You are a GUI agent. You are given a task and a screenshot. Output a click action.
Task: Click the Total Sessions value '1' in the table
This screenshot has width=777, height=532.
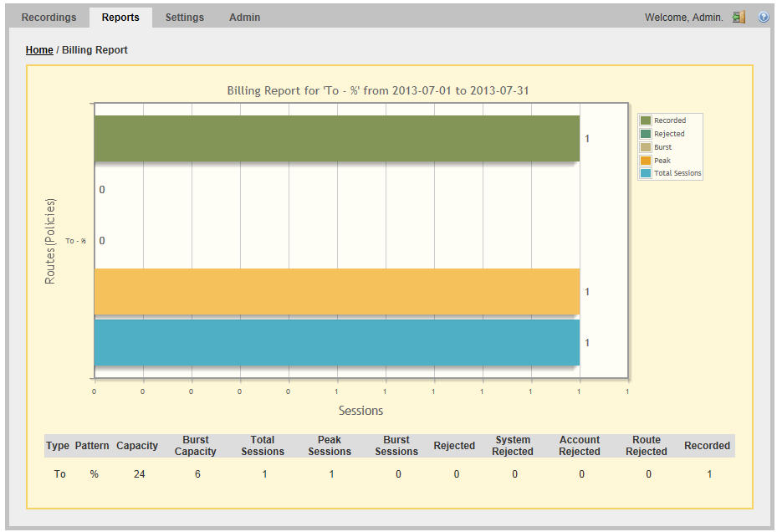(x=264, y=474)
